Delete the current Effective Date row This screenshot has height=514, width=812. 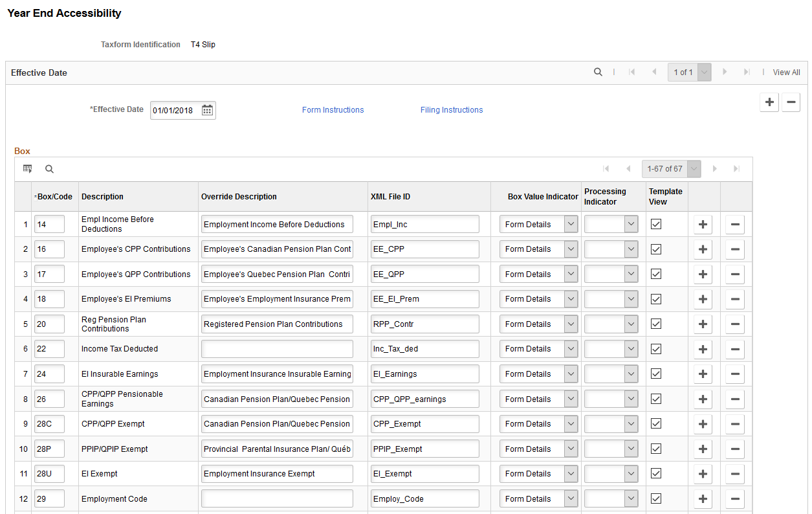[791, 102]
